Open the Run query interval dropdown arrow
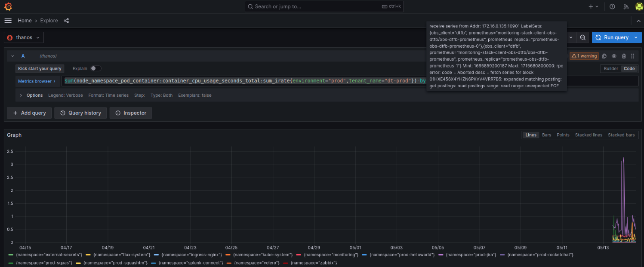 coord(635,37)
